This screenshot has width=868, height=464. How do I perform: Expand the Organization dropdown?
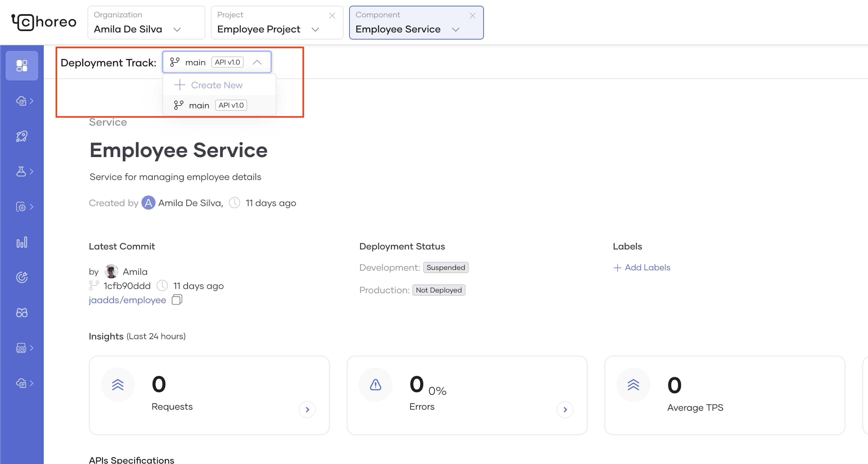(177, 30)
